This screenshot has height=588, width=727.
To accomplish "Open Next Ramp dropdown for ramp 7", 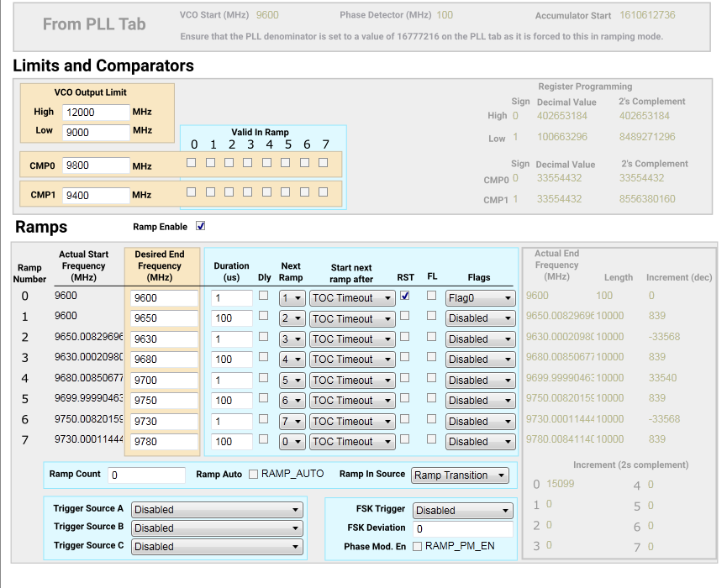I will click(292, 442).
